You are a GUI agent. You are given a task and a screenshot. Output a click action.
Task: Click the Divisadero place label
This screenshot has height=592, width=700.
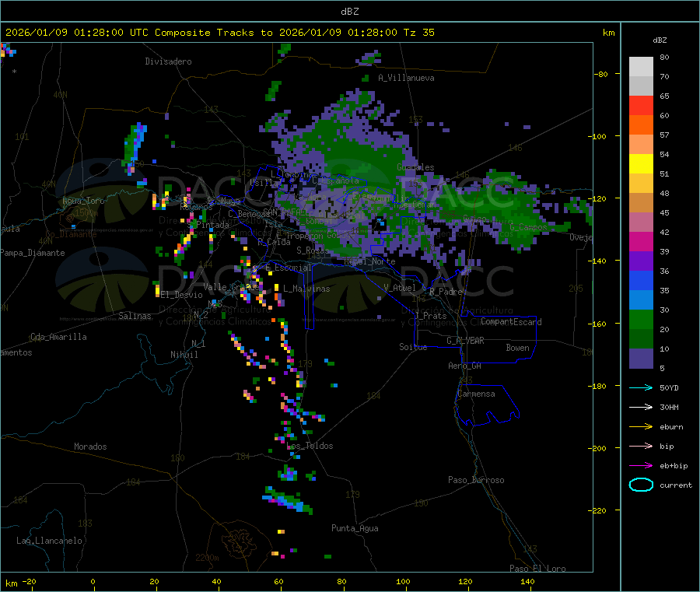(x=168, y=61)
